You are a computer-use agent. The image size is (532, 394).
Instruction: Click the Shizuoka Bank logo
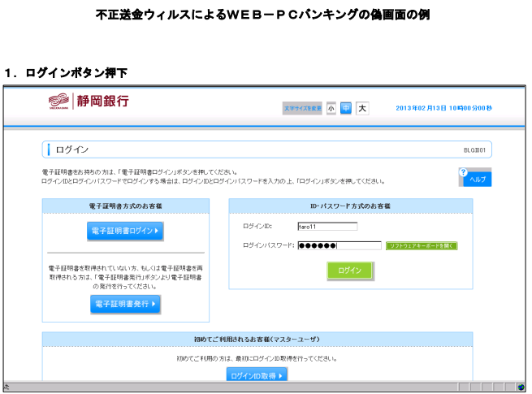[x=89, y=102]
